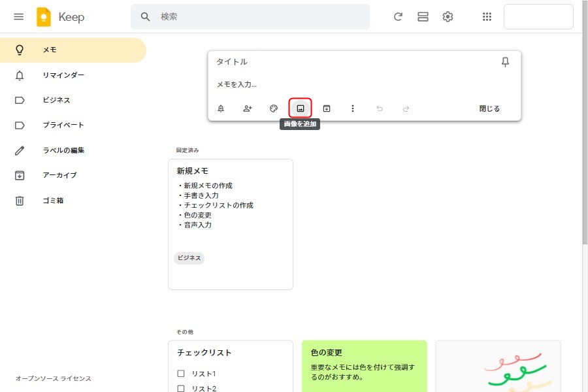The image size is (588, 392).
Task: Open the オープンソース ライセンス link
Action: 54,379
